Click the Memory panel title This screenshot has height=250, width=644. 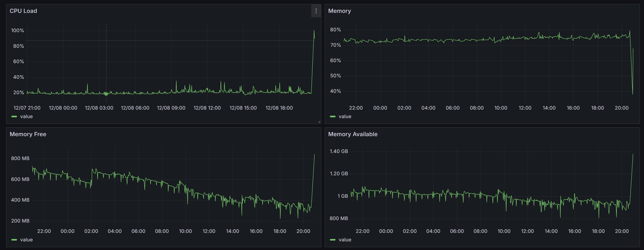point(340,11)
